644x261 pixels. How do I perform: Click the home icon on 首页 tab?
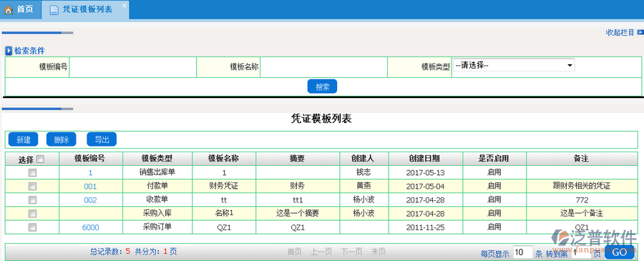[x=8, y=10]
